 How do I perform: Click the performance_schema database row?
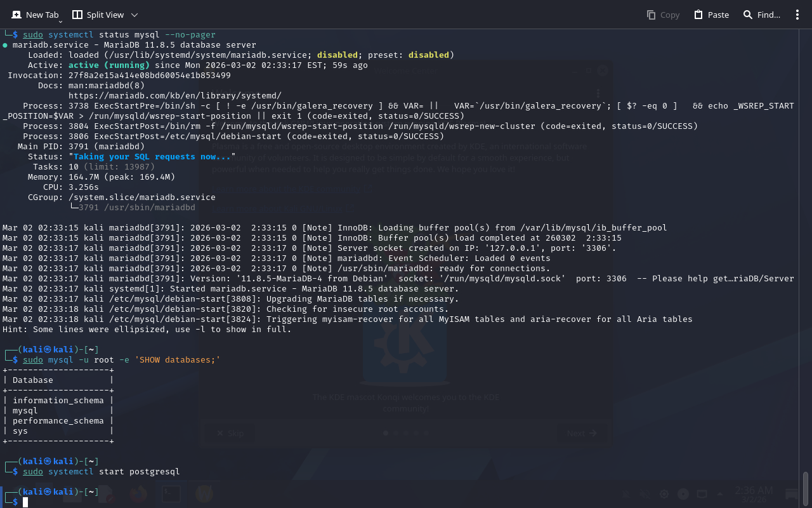(58, 421)
